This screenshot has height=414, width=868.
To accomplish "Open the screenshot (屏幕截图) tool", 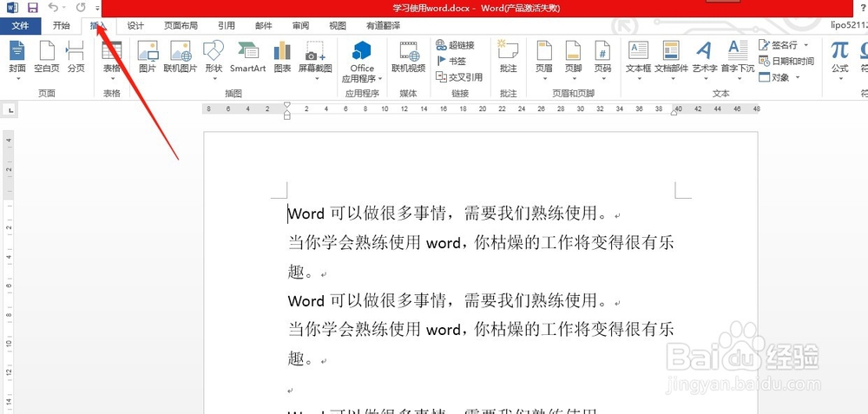I will (x=315, y=60).
